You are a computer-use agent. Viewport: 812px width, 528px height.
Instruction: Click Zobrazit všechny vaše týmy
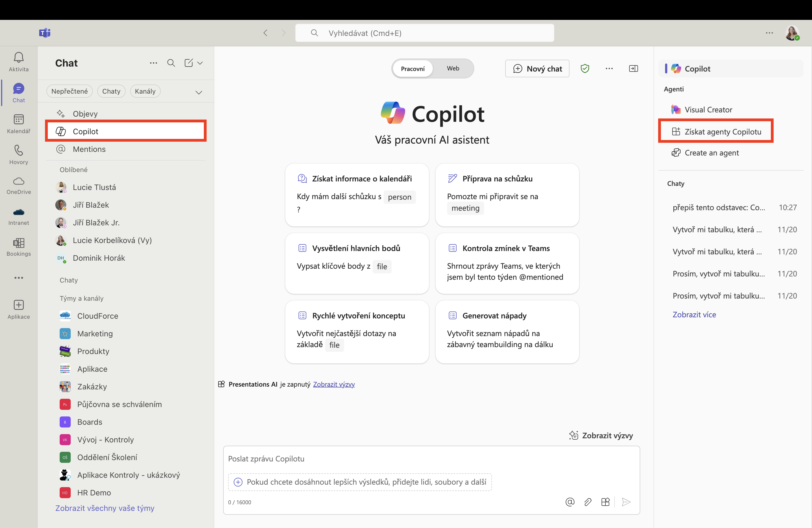point(105,508)
